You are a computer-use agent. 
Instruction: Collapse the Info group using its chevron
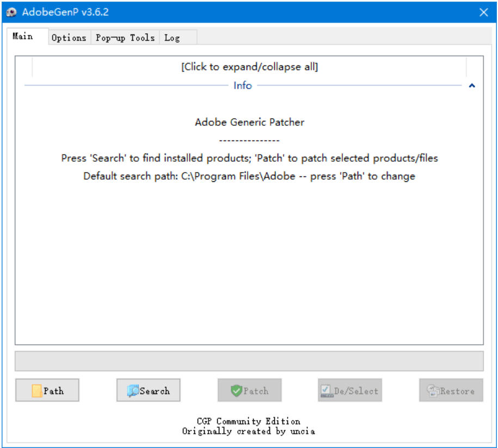coord(472,85)
